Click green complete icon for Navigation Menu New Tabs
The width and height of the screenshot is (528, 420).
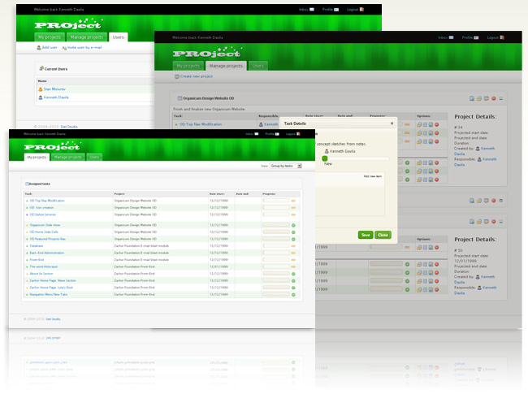[x=293, y=294]
